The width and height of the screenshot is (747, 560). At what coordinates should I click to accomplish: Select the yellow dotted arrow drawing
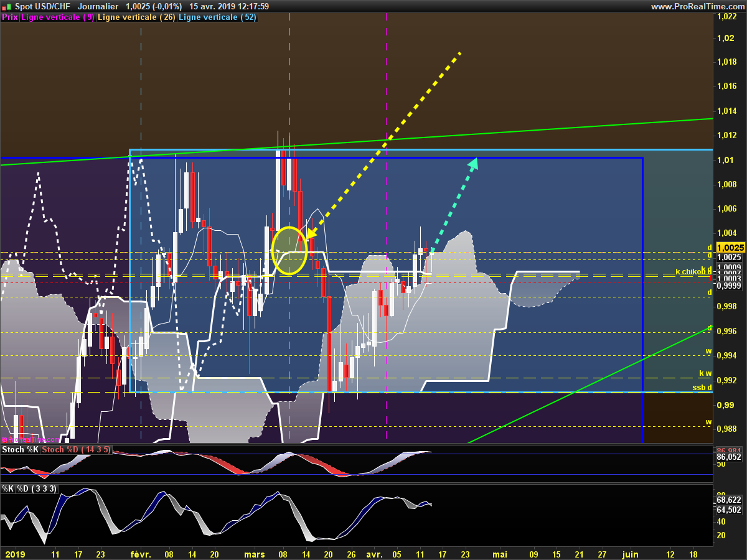(x=385, y=144)
